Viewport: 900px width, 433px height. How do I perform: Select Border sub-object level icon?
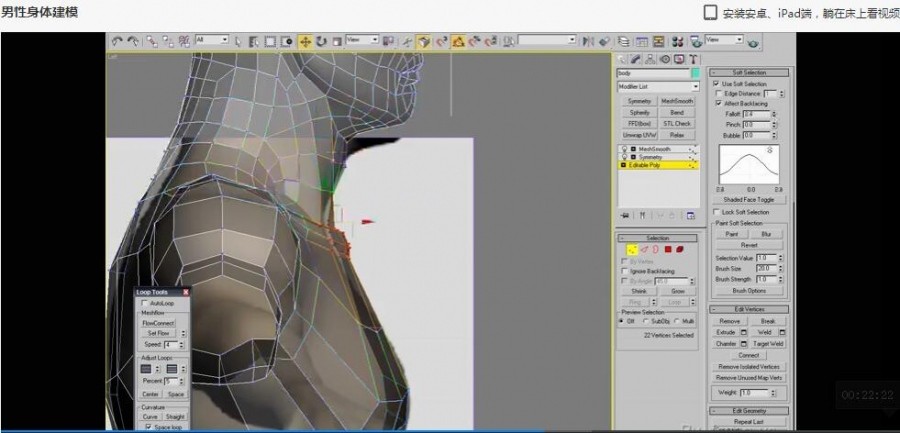coord(655,249)
